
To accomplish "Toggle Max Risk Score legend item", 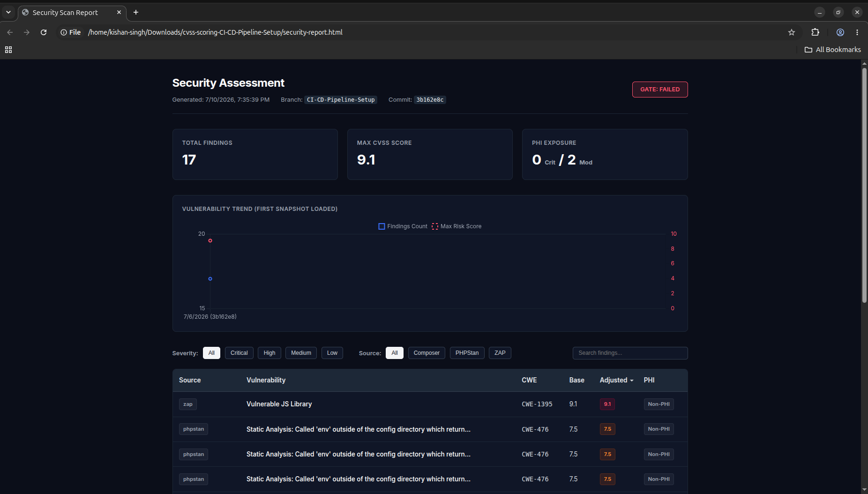I will (x=456, y=226).
